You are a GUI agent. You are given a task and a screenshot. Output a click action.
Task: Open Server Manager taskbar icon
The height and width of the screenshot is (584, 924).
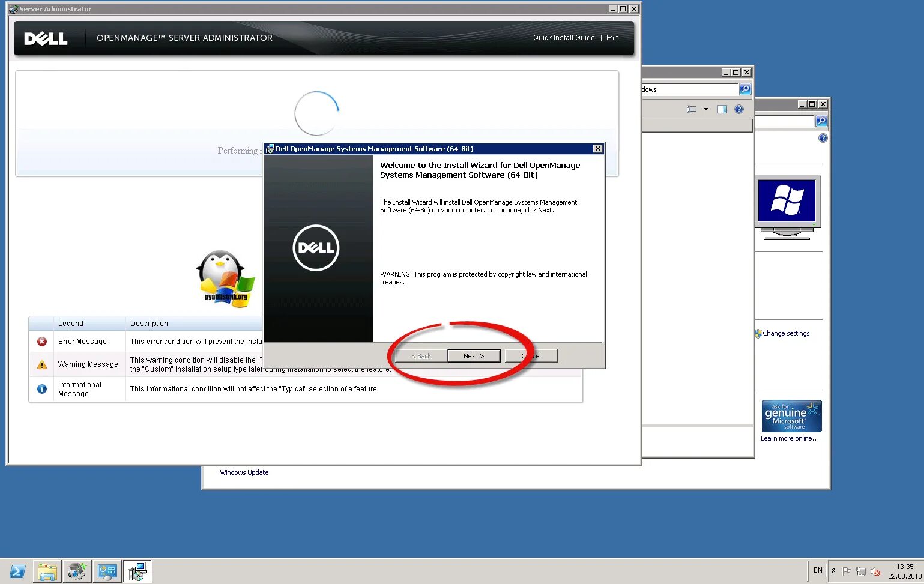click(77, 571)
